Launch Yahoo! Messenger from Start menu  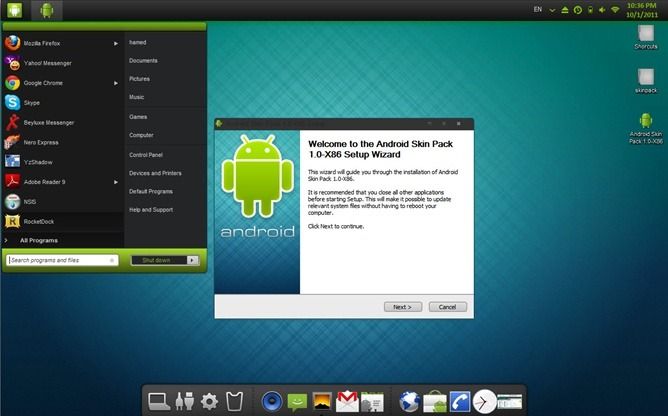(x=63, y=63)
